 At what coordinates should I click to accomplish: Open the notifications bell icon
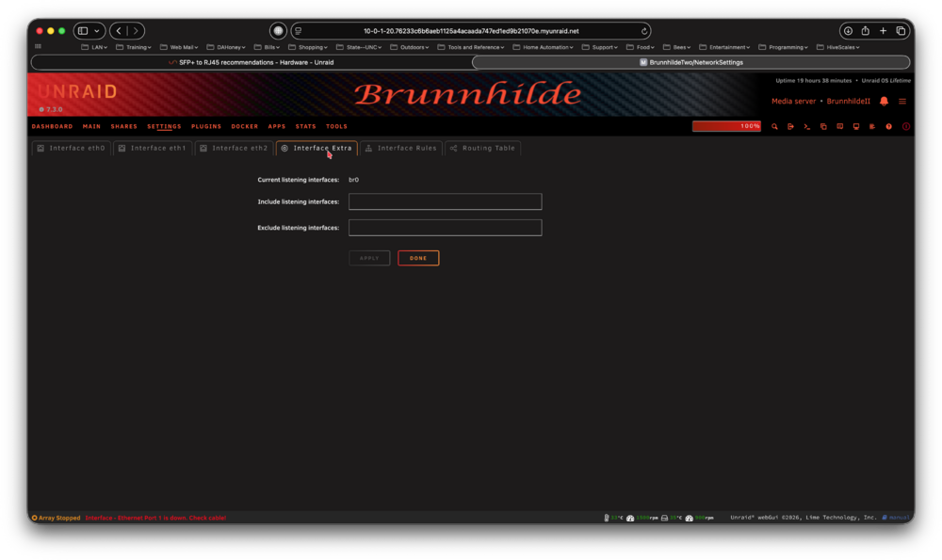(x=884, y=102)
